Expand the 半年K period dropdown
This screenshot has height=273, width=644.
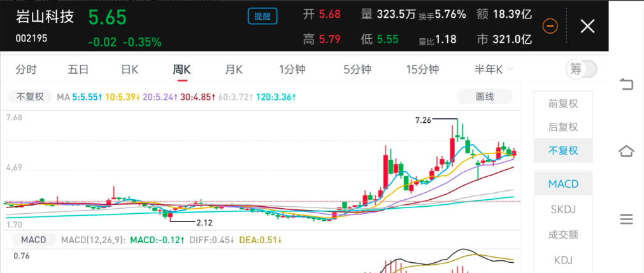[x=493, y=69]
